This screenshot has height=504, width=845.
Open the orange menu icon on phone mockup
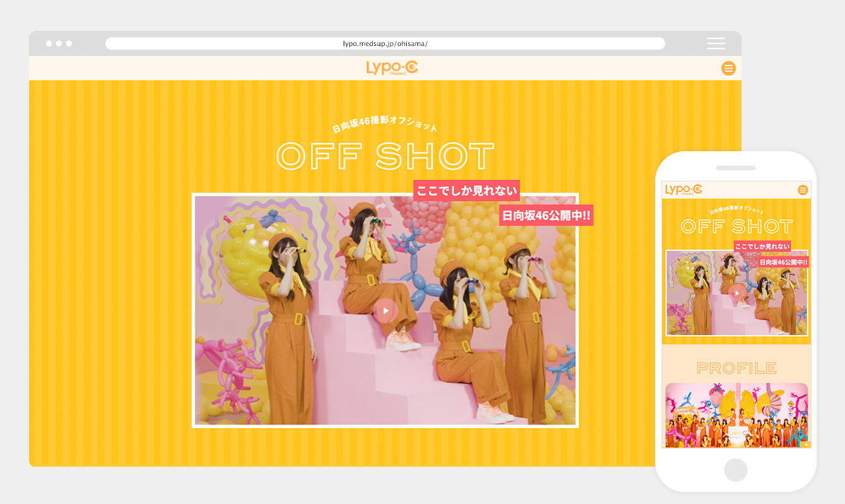click(x=803, y=190)
